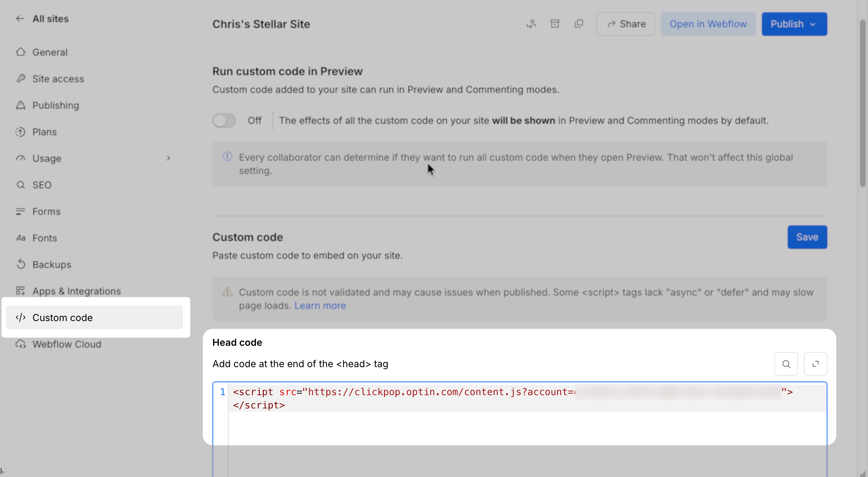This screenshot has width=868, height=477.
Task: Click line number 1 in editor gutter
Action: (x=223, y=391)
